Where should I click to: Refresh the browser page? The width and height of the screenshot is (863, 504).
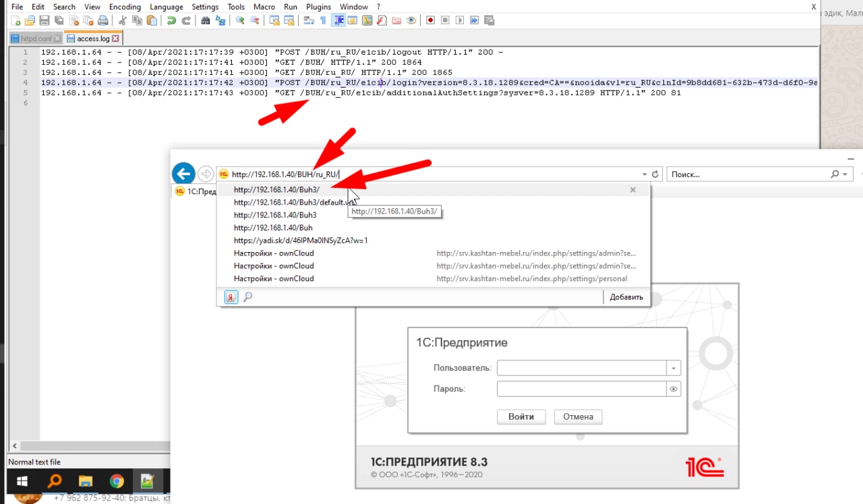click(655, 174)
